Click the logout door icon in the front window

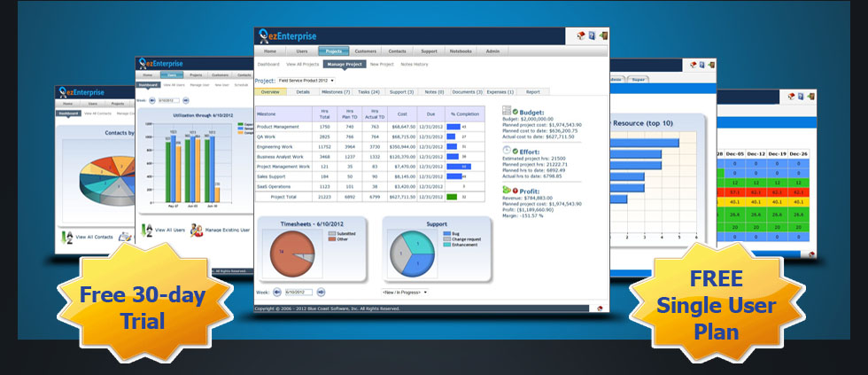[603, 36]
